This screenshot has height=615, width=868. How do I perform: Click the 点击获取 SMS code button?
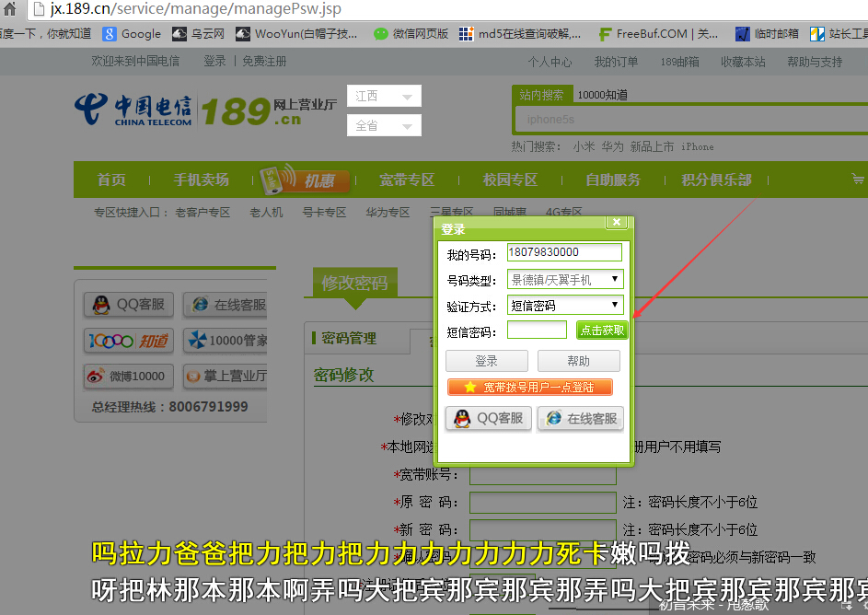coord(602,331)
